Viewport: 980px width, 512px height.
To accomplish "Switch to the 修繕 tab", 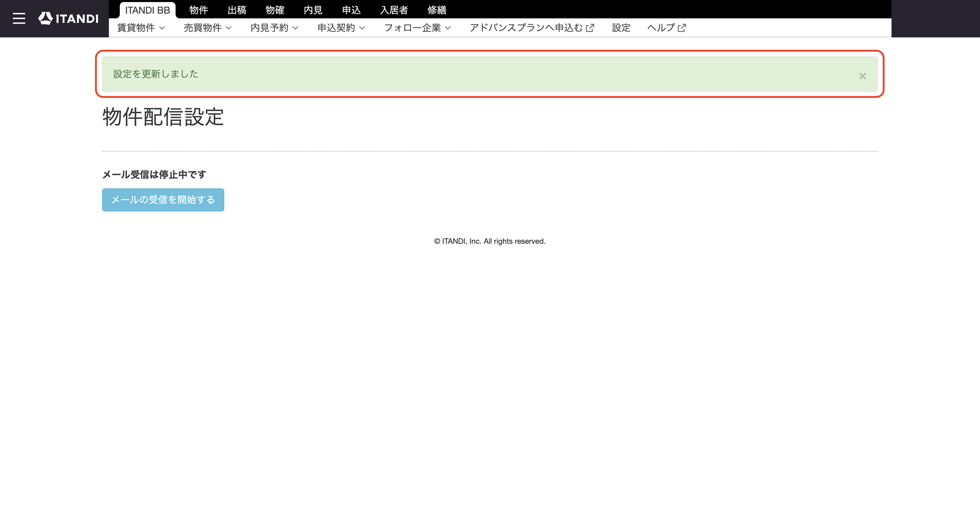I will [437, 10].
